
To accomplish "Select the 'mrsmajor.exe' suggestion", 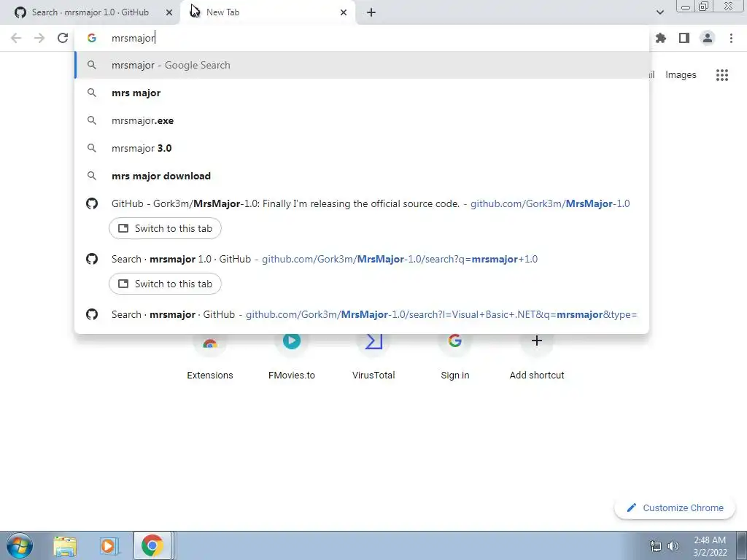I will click(362, 120).
